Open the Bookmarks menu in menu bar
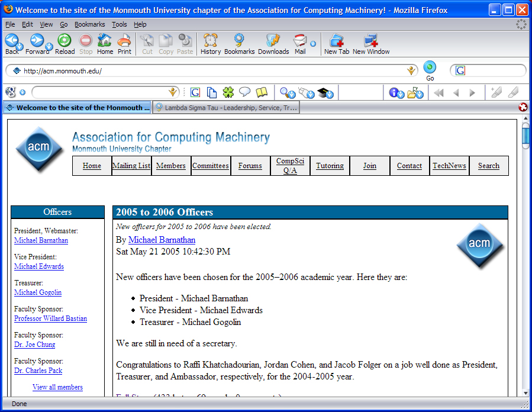 [x=89, y=24]
